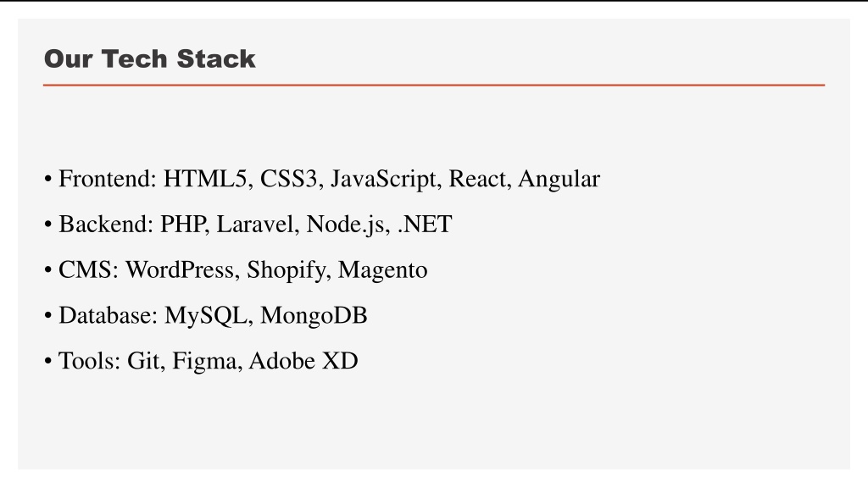Place cursor on the word "Angular"
Viewport: 868px width, 488px height.
pos(559,180)
